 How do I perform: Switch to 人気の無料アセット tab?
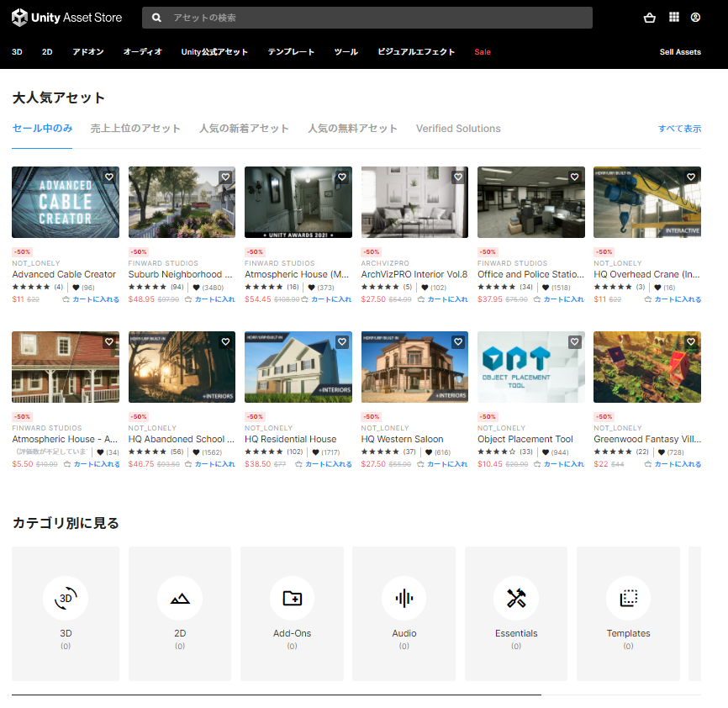(x=353, y=129)
